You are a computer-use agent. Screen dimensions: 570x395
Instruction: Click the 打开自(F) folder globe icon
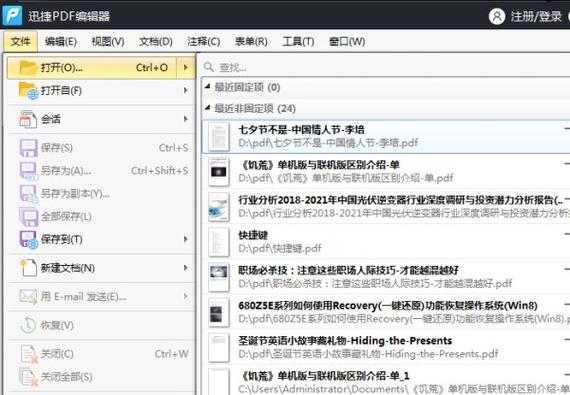[x=28, y=90]
